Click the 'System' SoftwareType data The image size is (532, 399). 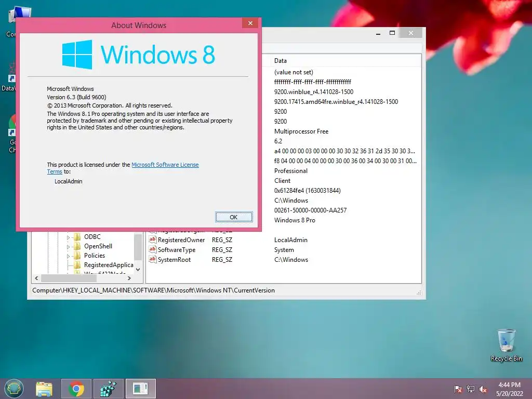[x=284, y=250]
